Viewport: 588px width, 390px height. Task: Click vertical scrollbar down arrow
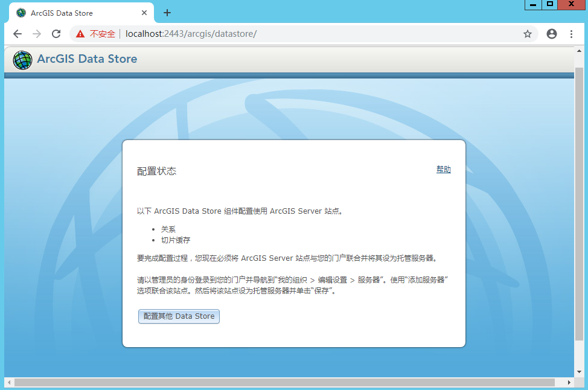pyautogui.click(x=579, y=372)
